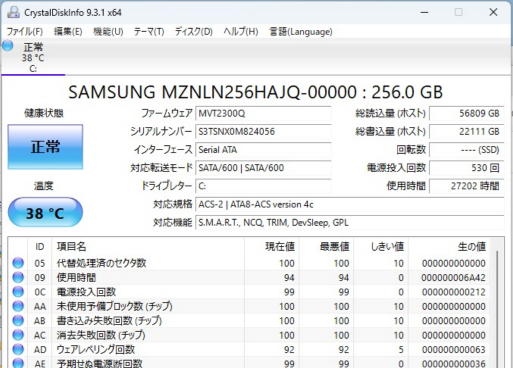Click the 項目名 column header
This screenshot has width=513, height=368.
148,247
